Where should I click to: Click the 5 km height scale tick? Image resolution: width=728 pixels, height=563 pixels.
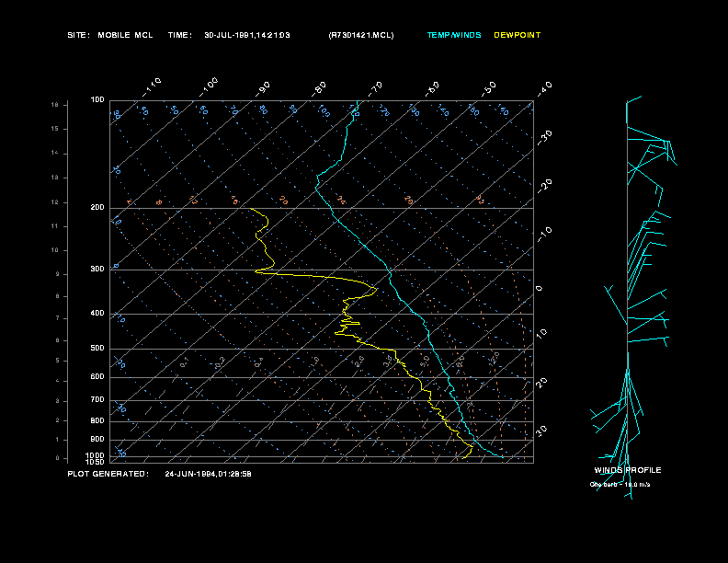(57, 361)
